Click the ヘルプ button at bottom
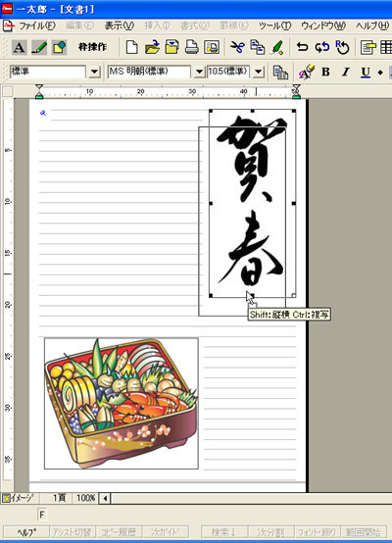392x543 pixels. click(x=26, y=532)
